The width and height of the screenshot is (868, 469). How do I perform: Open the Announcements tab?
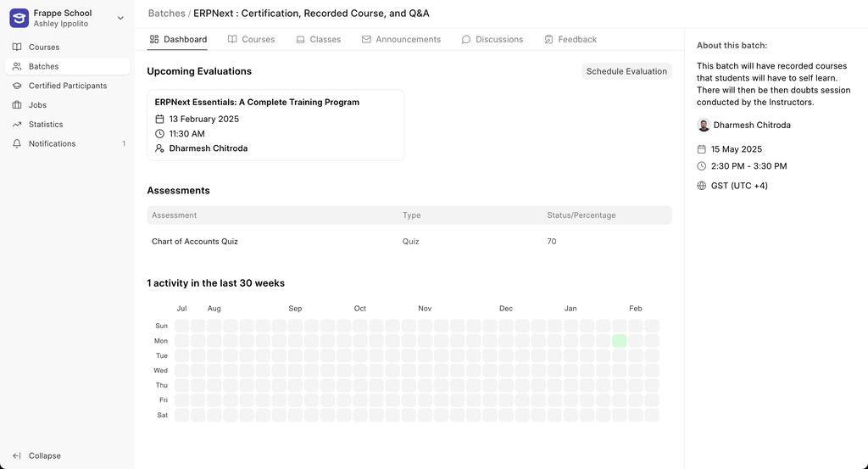pyautogui.click(x=401, y=39)
